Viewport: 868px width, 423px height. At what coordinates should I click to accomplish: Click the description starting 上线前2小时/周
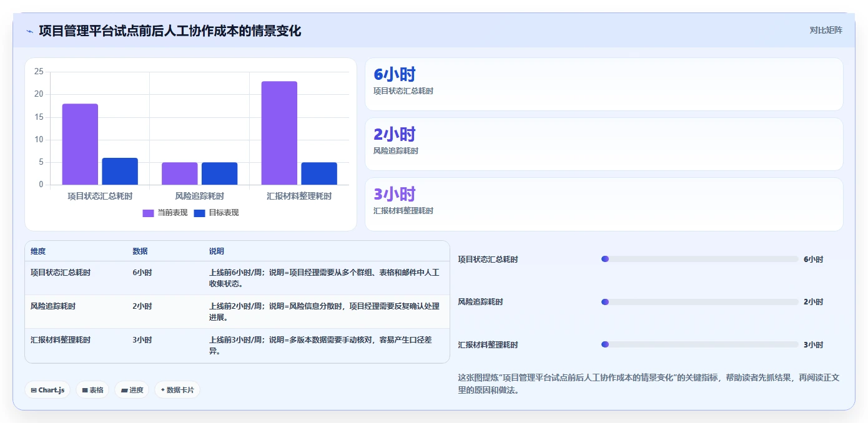pyautogui.click(x=325, y=312)
